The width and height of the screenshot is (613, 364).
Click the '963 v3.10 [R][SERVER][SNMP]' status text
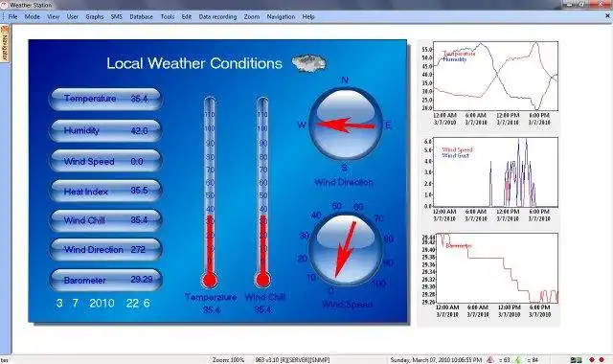point(292,360)
